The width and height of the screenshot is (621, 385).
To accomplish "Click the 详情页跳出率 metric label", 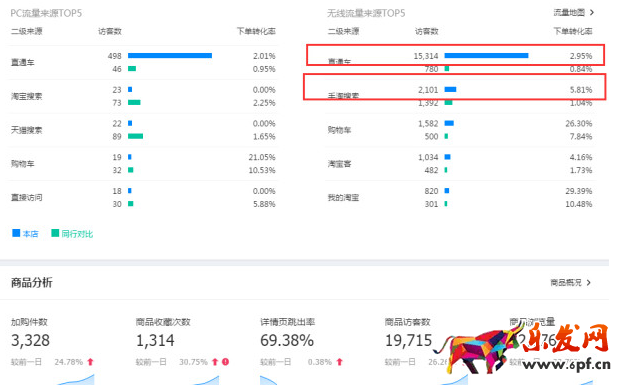I will click(288, 322).
